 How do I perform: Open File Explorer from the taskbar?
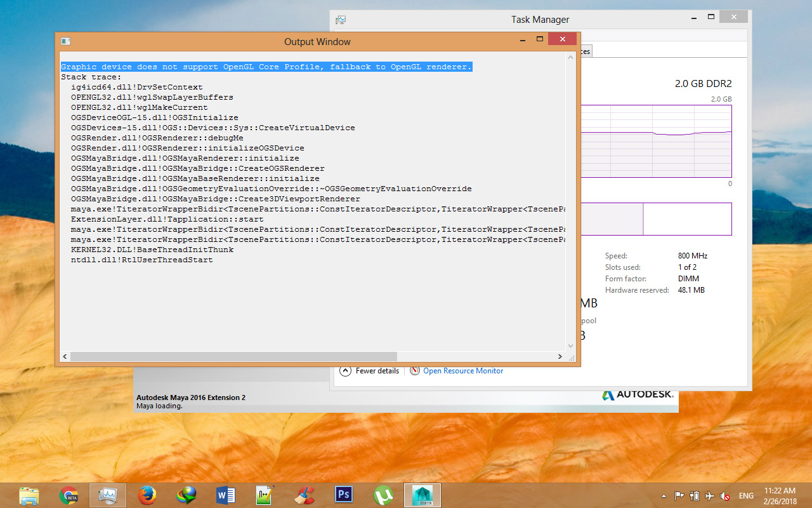click(x=29, y=495)
